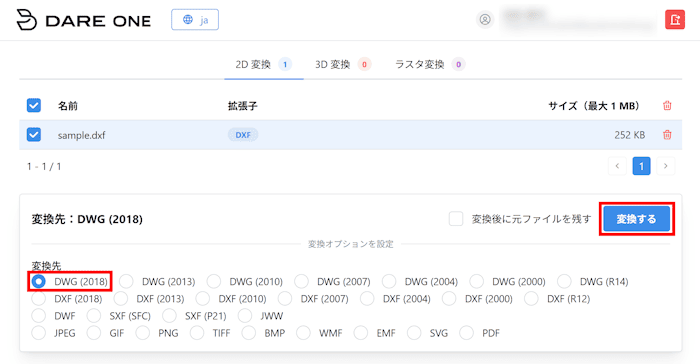
Task: Go to the previous page arrow
Action: coord(617,166)
